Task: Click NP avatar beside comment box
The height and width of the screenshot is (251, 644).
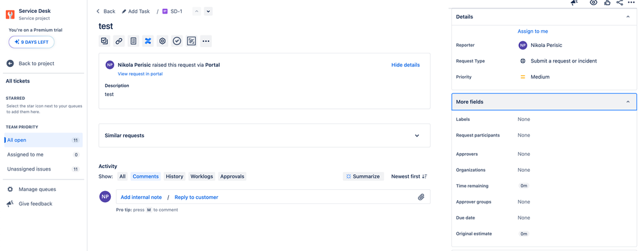Action: pos(105,197)
